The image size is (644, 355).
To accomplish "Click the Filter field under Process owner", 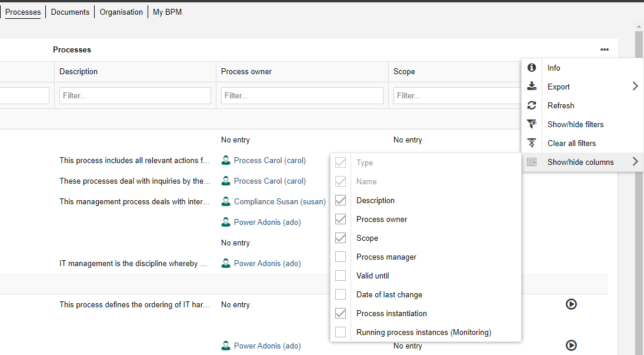I will point(302,95).
